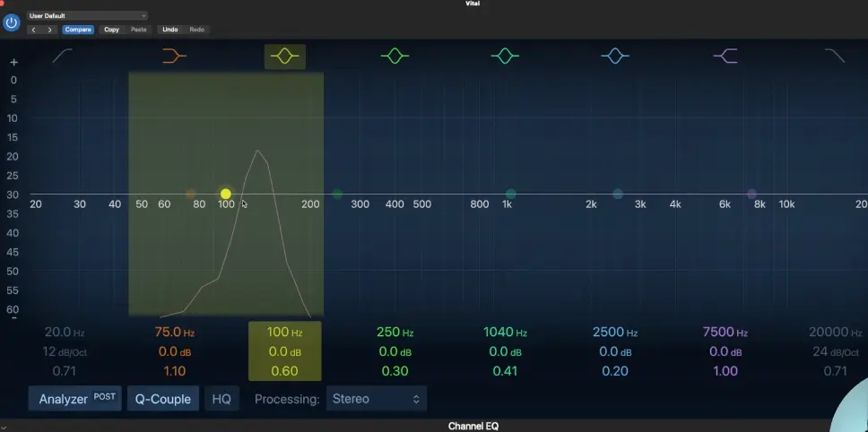Select the teal 0.41 Q value
Screen dimensions: 868x432
coord(505,371)
